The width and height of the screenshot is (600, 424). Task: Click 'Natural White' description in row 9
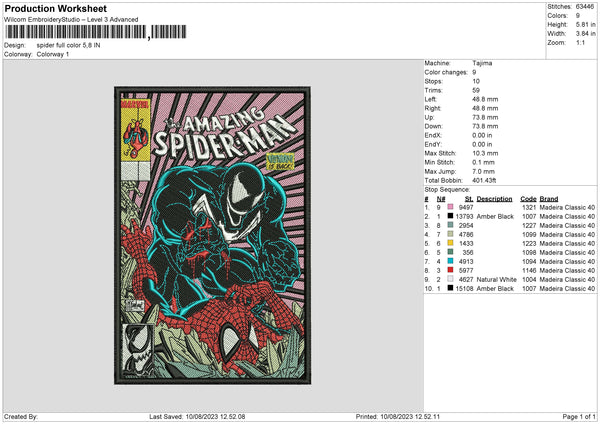496,279
